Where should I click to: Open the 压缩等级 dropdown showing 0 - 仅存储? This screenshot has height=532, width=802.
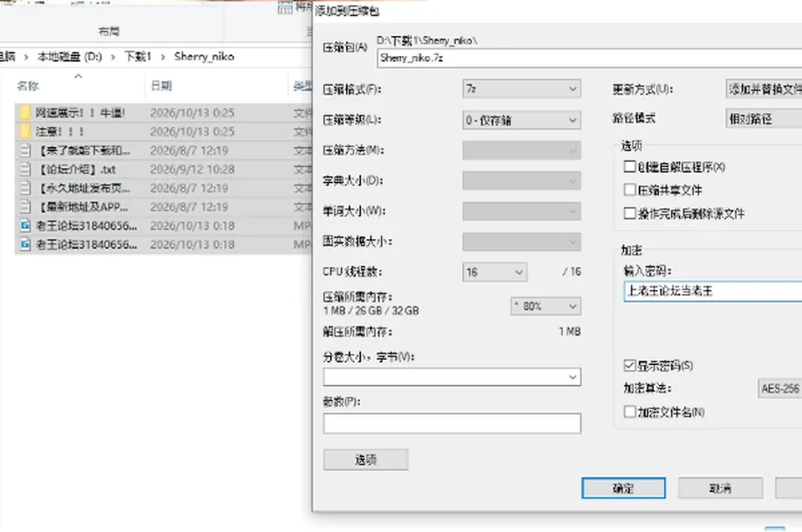click(521, 120)
